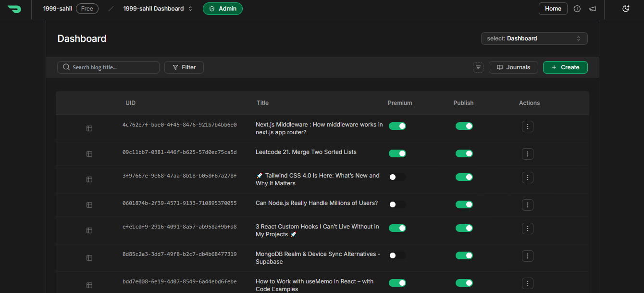Open actions menu for useMemo in React row
This screenshot has width=644, height=293.
click(x=528, y=283)
